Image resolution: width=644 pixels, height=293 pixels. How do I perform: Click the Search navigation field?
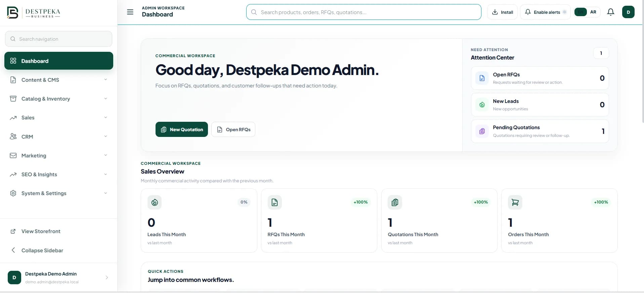[x=59, y=39]
